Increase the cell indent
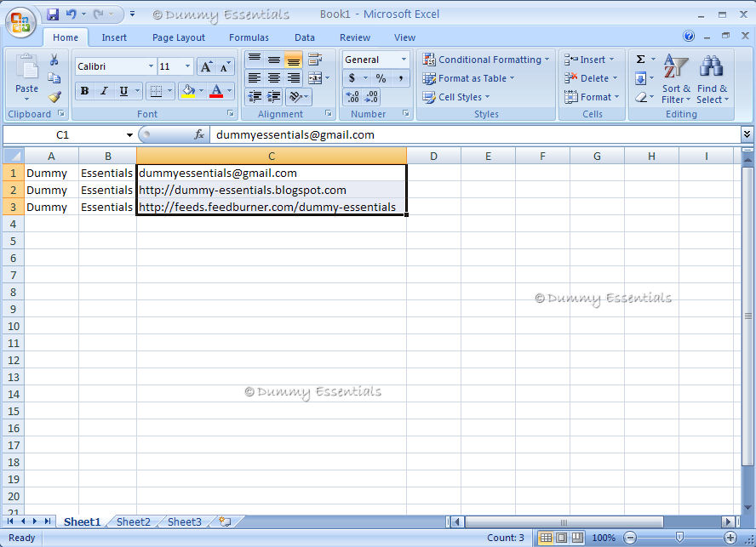756x547 pixels. tap(274, 97)
